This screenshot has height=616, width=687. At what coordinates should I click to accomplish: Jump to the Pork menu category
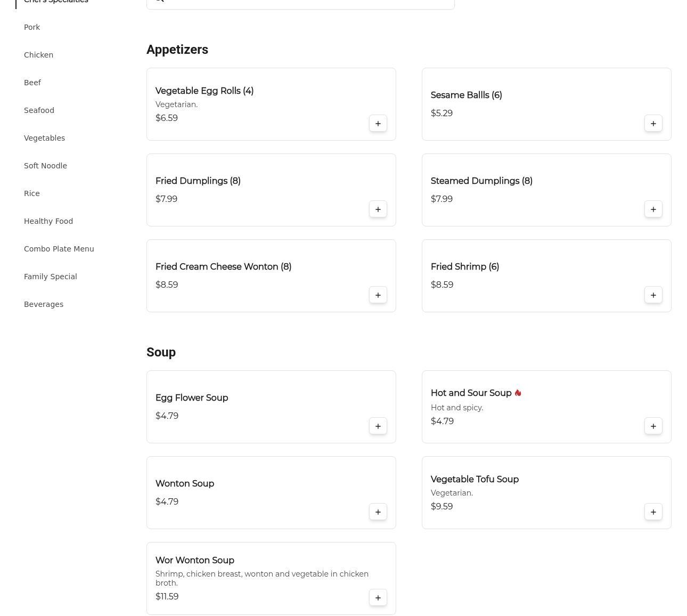coord(32,27)
